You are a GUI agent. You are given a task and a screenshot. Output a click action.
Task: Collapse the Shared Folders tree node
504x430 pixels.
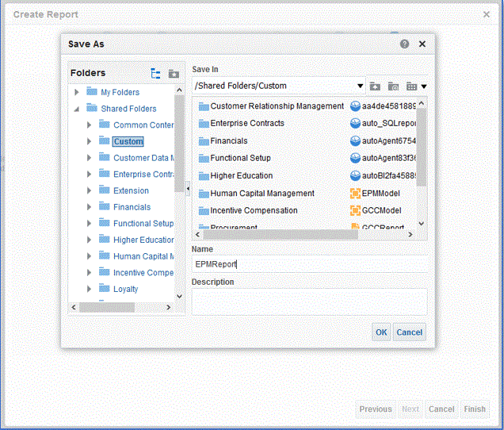coord(77,109)
